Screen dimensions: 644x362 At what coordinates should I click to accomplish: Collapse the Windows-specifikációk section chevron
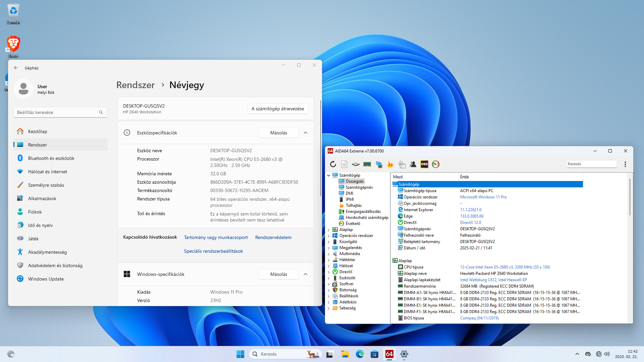[306, 274]
